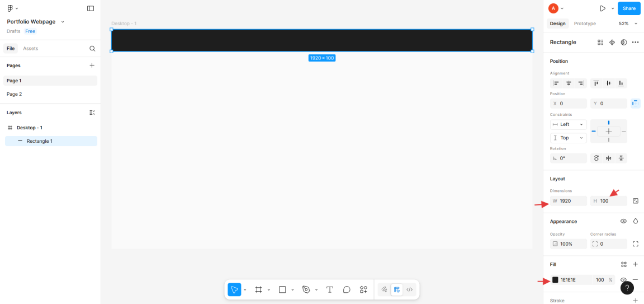
Task: Select the Text tool in bottom toolbar
Action: [330, 289]
